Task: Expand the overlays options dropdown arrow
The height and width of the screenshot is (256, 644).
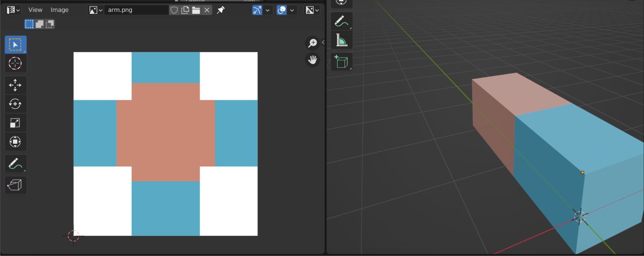Action: 292,10
